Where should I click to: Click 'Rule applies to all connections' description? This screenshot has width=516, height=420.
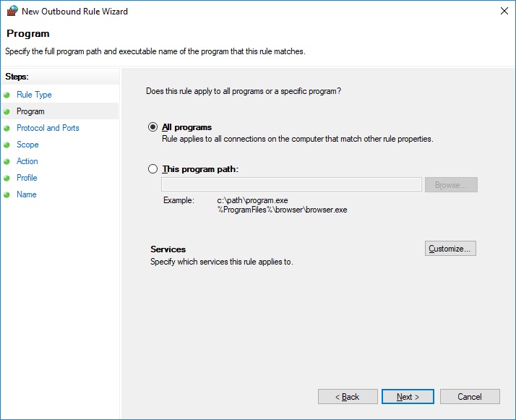point(298,139)
